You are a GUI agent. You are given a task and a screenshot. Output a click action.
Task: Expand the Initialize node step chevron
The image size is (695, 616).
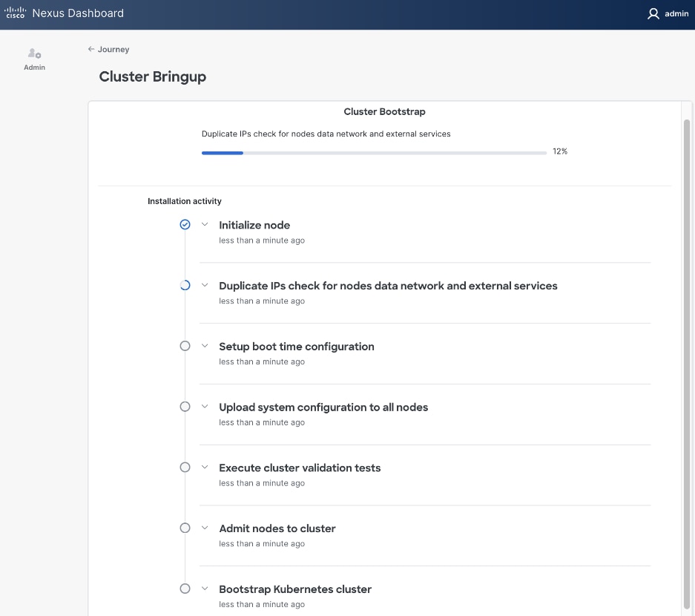(x=205, y=224)
